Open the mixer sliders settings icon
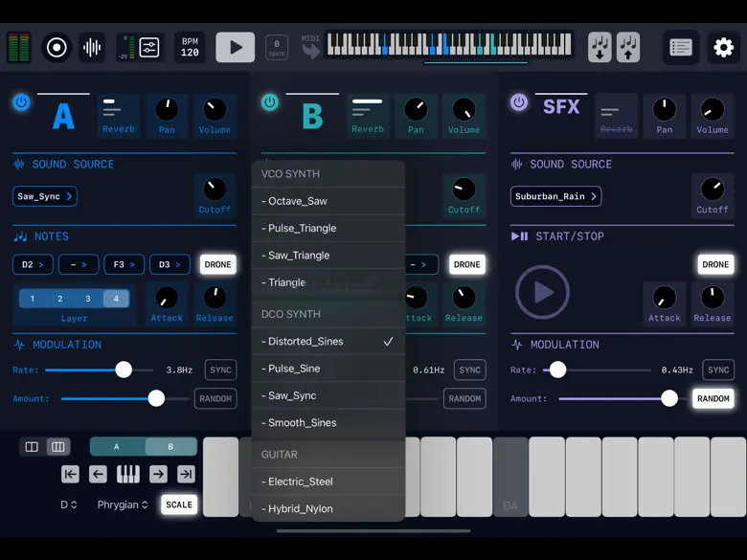 point(149,47)
